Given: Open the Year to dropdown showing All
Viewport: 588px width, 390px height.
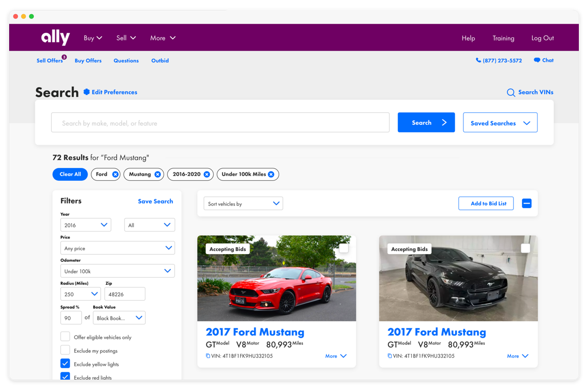Looking at the screenshot, I should point(149,225).
